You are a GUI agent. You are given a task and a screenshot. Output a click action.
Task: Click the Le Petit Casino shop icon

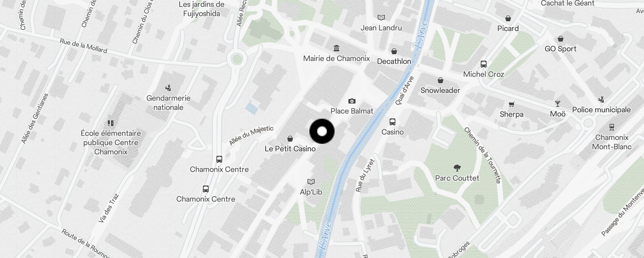pos(290,139)
